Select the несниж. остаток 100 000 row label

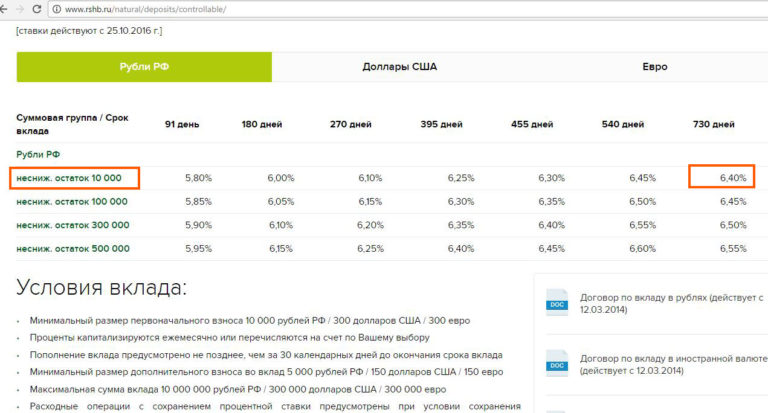click(x=71, y=201)
